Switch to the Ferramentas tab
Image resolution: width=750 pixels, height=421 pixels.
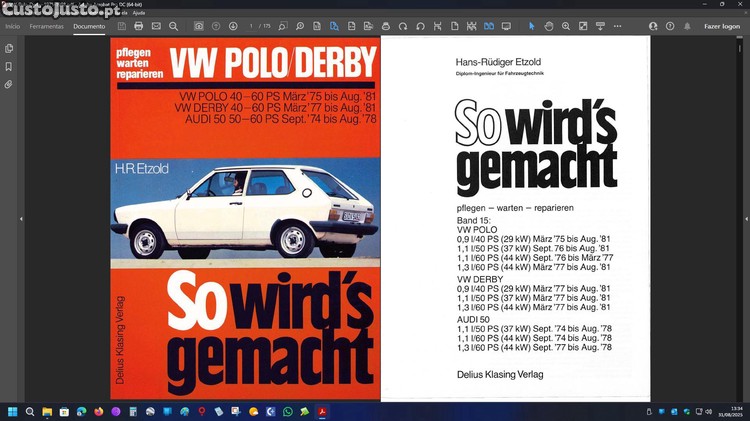coord(47,26)
